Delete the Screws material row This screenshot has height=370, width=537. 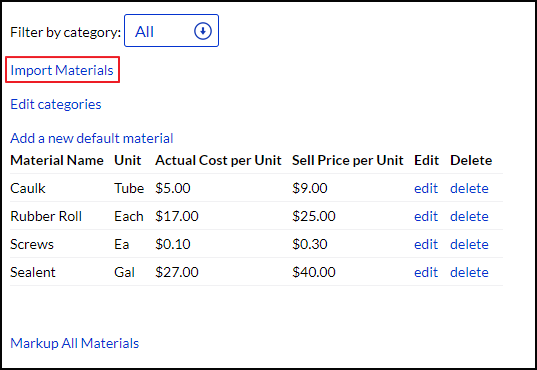click(x=469, y=244)
